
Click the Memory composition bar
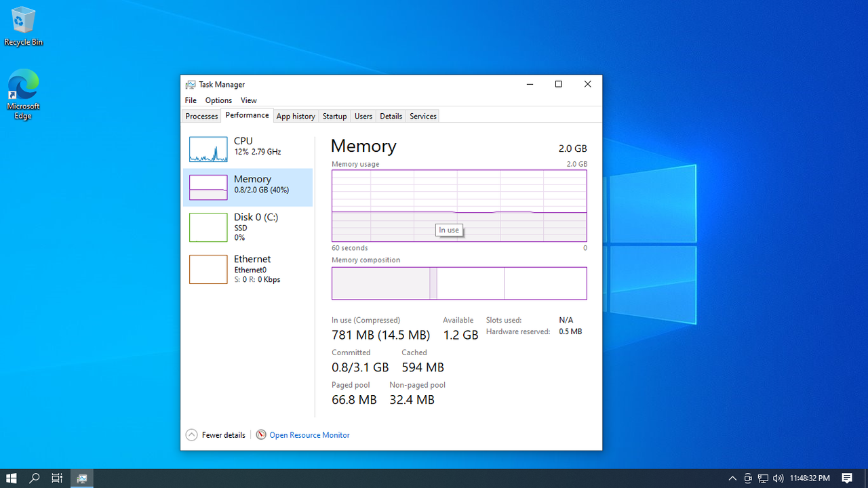click(459, 283)
